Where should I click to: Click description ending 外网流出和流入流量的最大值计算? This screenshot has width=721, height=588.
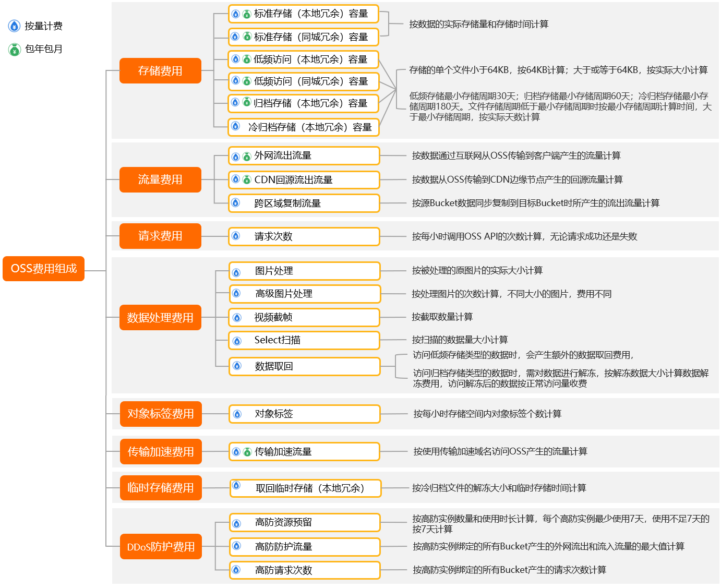548,546
